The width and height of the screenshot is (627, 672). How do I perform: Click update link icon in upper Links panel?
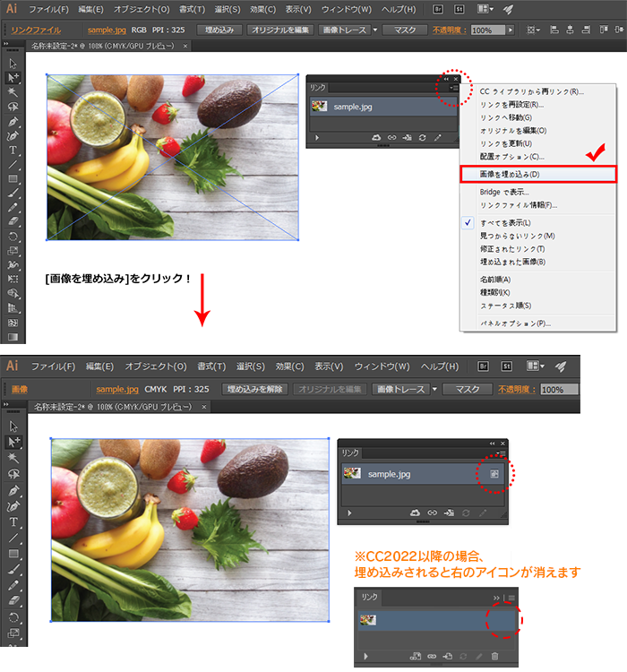pyautogui.click(x=422, y=138)
